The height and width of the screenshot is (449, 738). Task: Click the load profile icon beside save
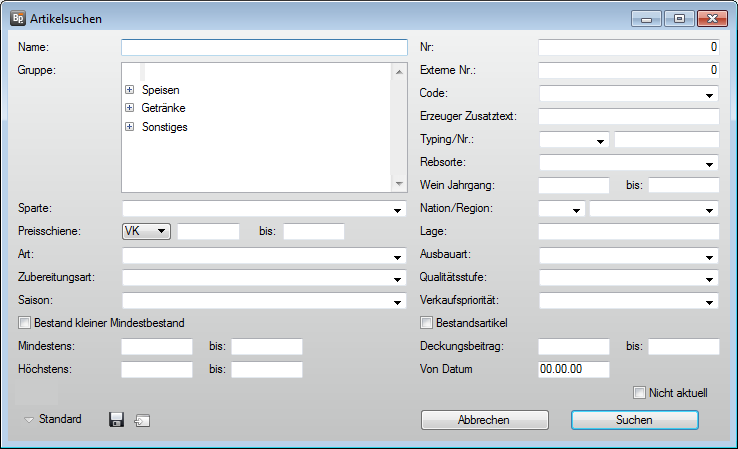tap(141, 420)
